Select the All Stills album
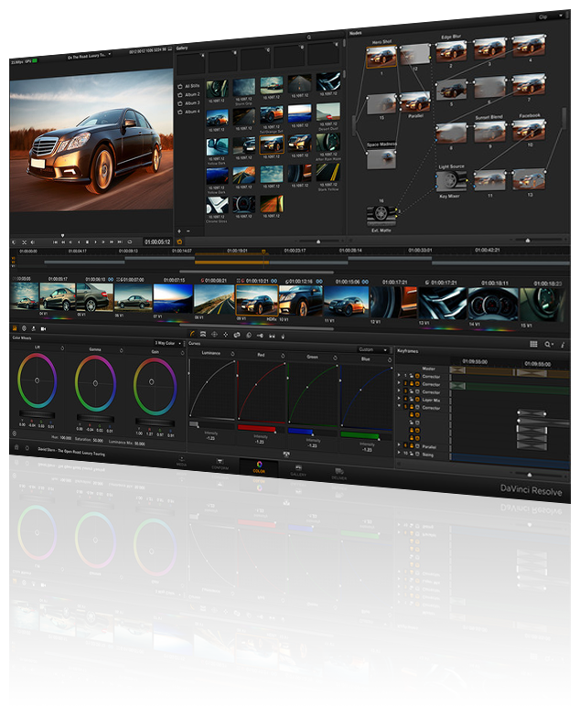 click(188, 86)
